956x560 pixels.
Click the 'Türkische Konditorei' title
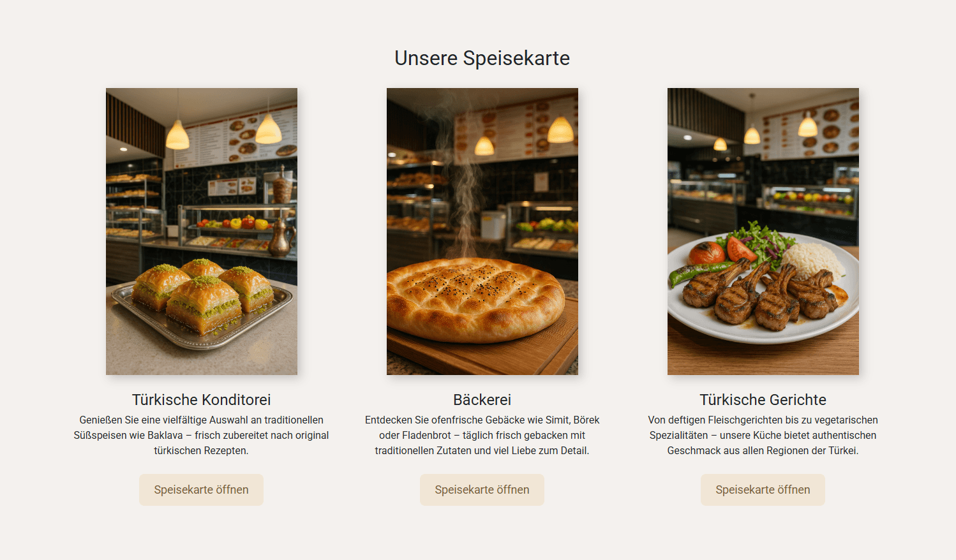coord(202,400)
